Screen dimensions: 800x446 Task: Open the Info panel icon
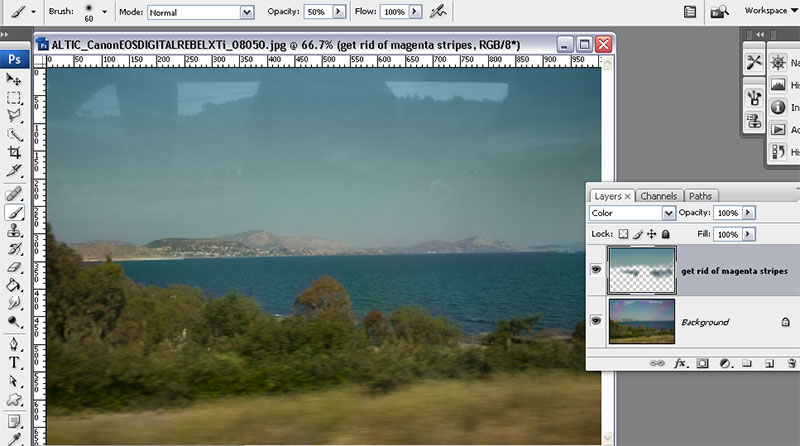coord(778,107)
